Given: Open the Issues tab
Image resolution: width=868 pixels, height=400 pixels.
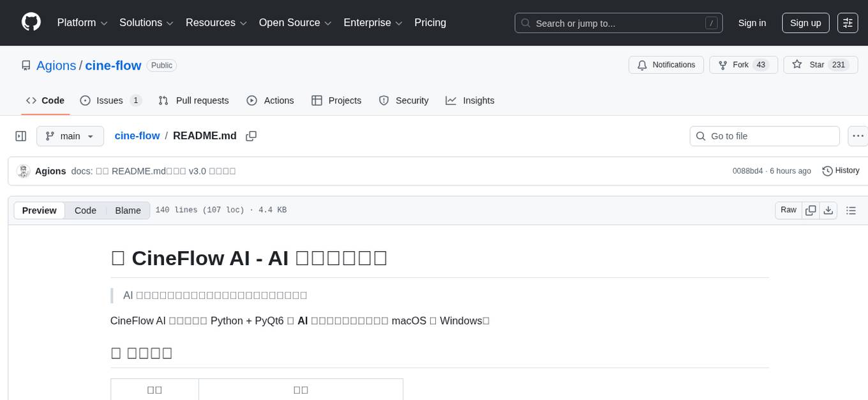Looking at the screenshot, I should coord(110,100).
